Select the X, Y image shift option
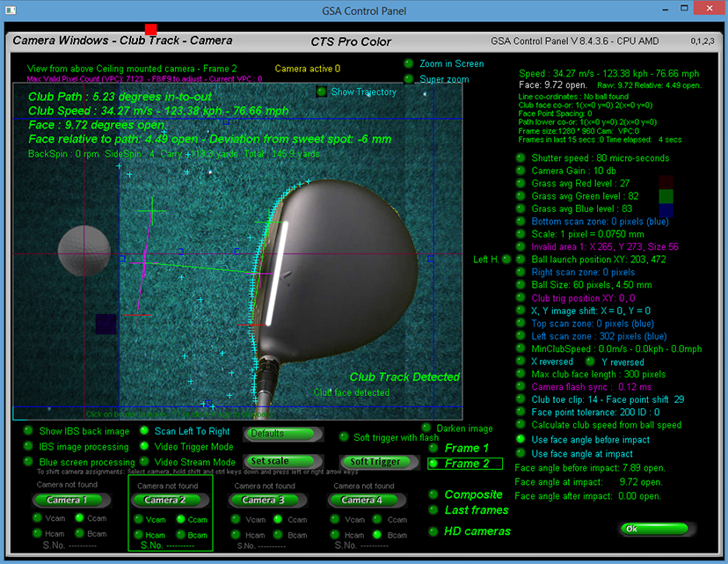The width and height of the screenshot is (728, 564). point(521,311)
